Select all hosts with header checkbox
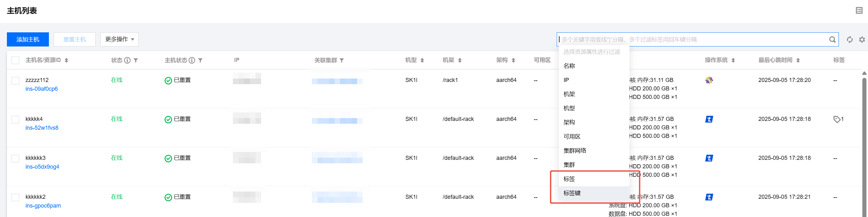This screenshot has width=868, height=217. pyautogui.click(x=15, y=60)
